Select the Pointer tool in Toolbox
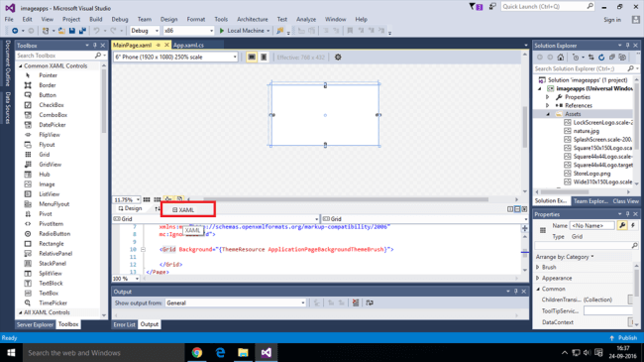 [49, 75]
